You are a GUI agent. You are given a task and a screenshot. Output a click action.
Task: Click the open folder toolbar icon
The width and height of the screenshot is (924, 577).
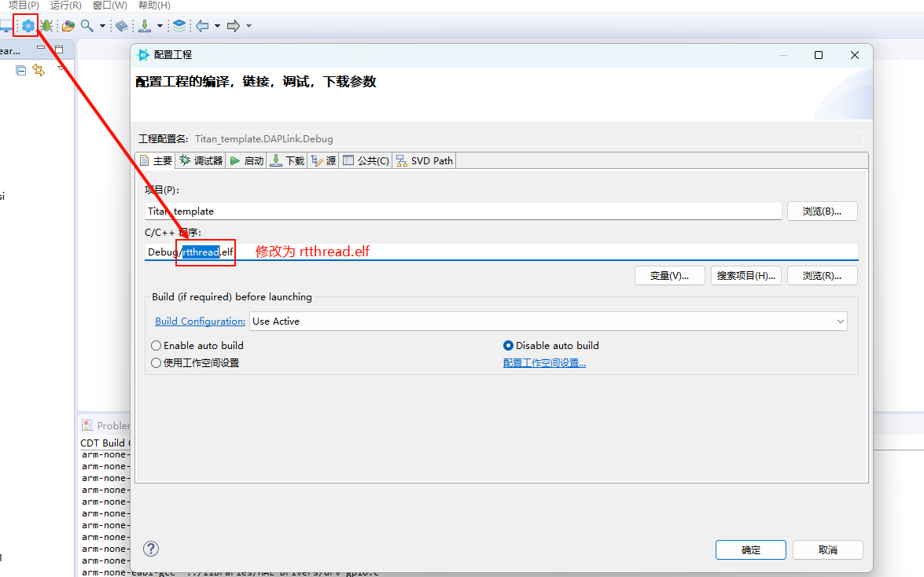coord(68,26)
